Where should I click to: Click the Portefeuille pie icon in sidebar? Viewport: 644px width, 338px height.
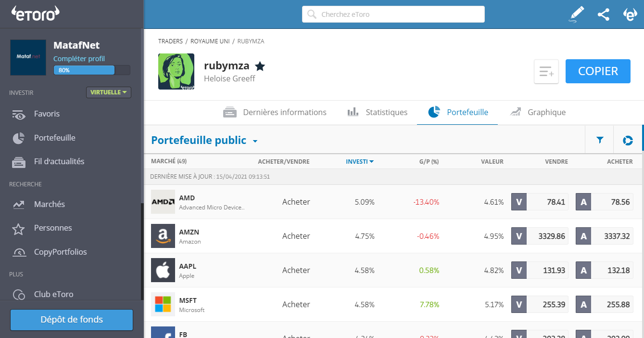point(19,138)
